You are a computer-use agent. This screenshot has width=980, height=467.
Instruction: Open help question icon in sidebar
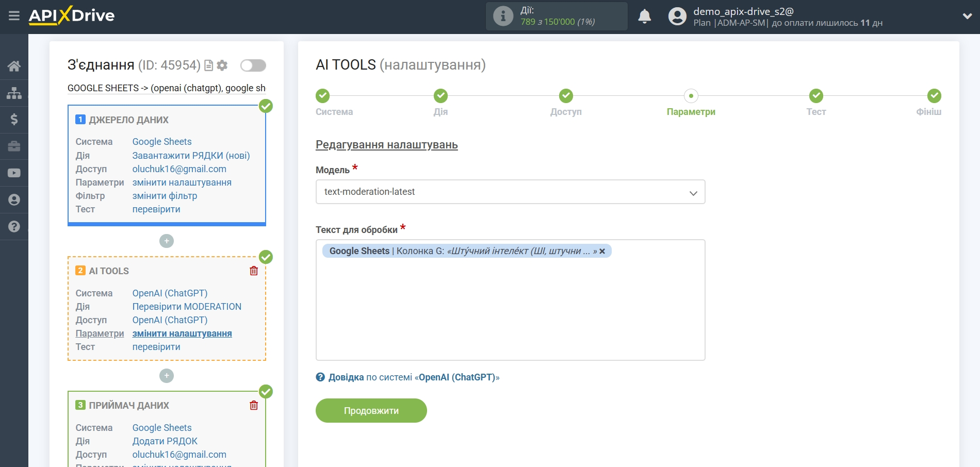14,226
